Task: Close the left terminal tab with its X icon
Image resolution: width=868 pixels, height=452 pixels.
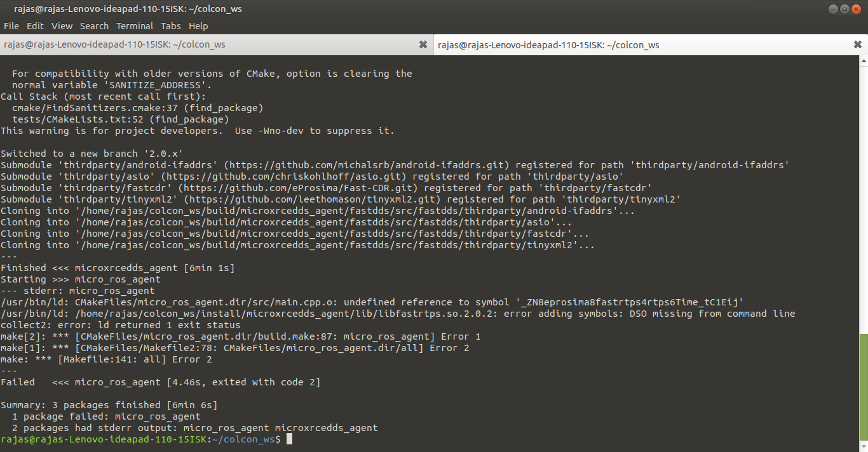Action: point(423,44)
